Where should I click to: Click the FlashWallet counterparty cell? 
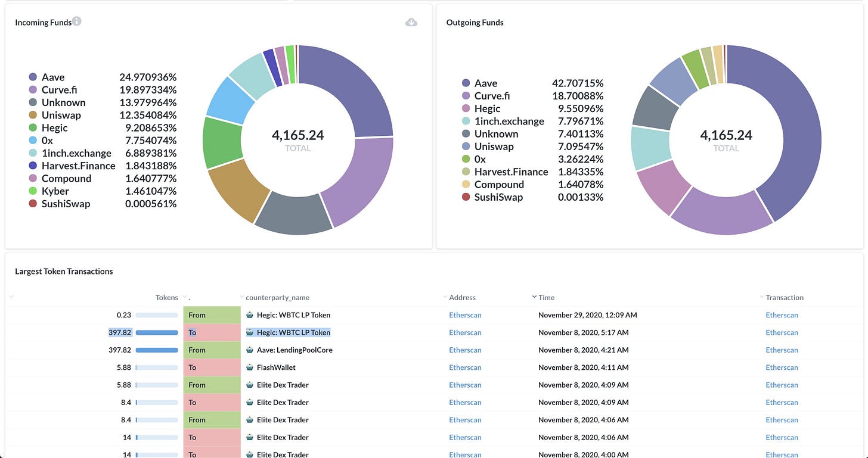click(276, 367)
